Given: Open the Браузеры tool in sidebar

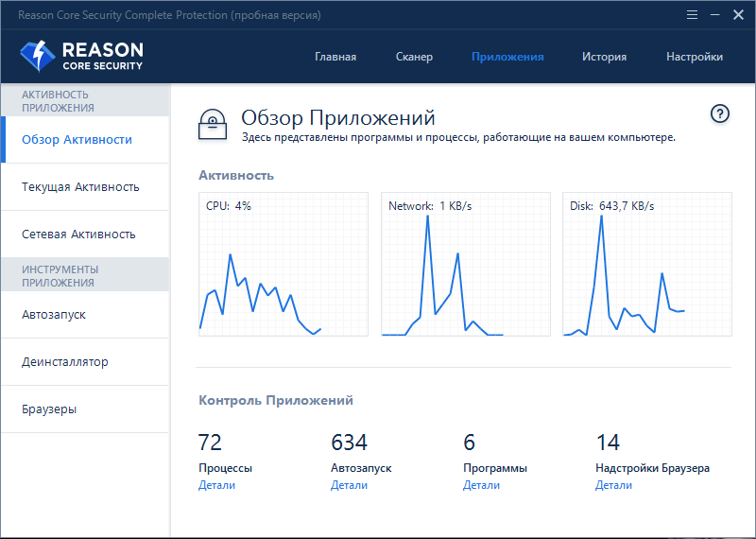Looking at the screenshot, I should (85, 409).
